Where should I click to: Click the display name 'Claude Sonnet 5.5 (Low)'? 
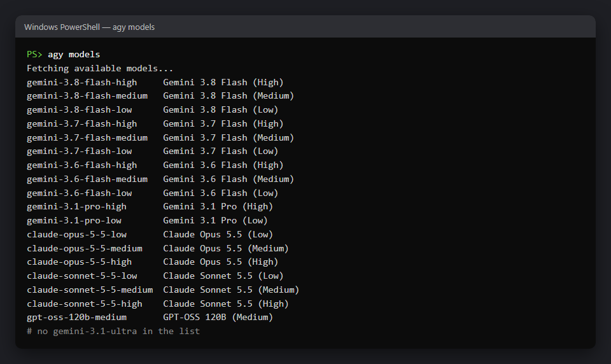223,276
